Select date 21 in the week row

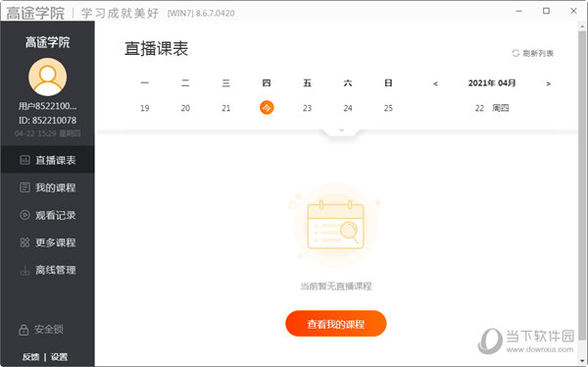point(225,108)
